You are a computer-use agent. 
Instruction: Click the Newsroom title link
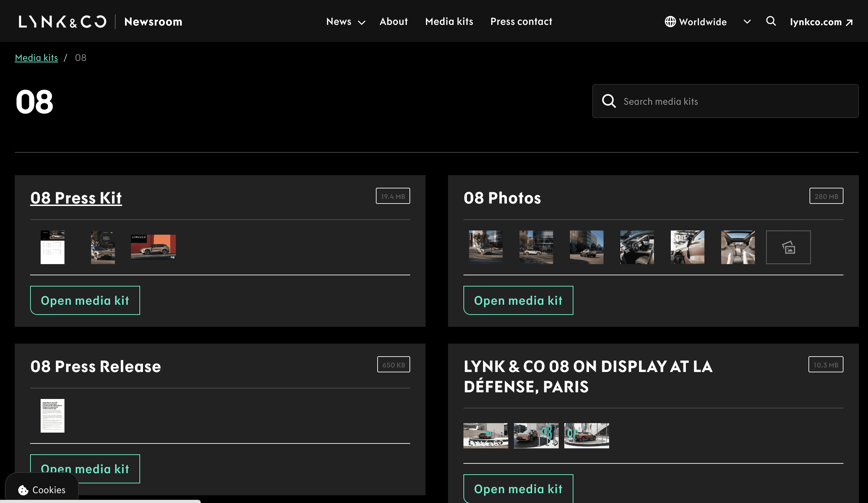tap(153, 22)
